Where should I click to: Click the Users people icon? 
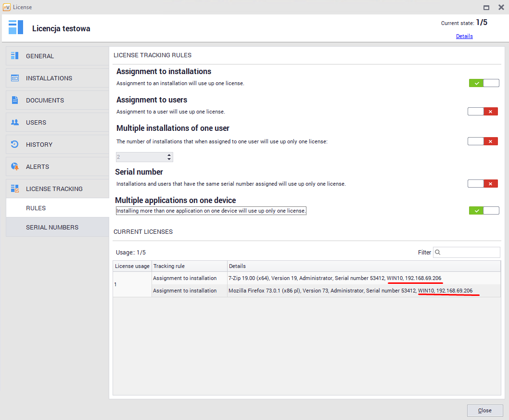click(x=15, y=122)
